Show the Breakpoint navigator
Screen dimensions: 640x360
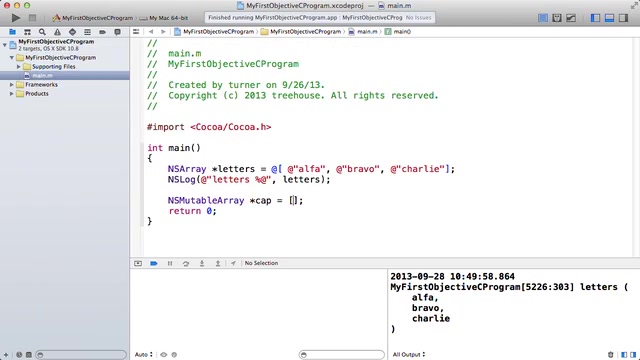[102, 32]
